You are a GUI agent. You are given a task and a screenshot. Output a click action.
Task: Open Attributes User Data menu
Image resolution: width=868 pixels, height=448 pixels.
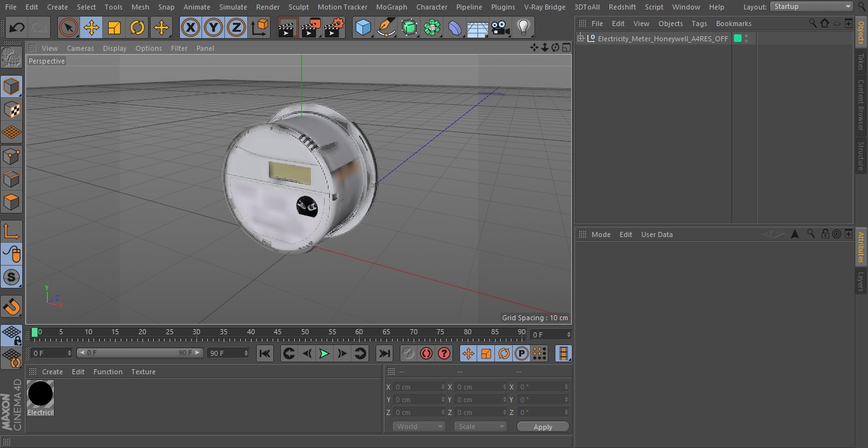tap(656, 234)
